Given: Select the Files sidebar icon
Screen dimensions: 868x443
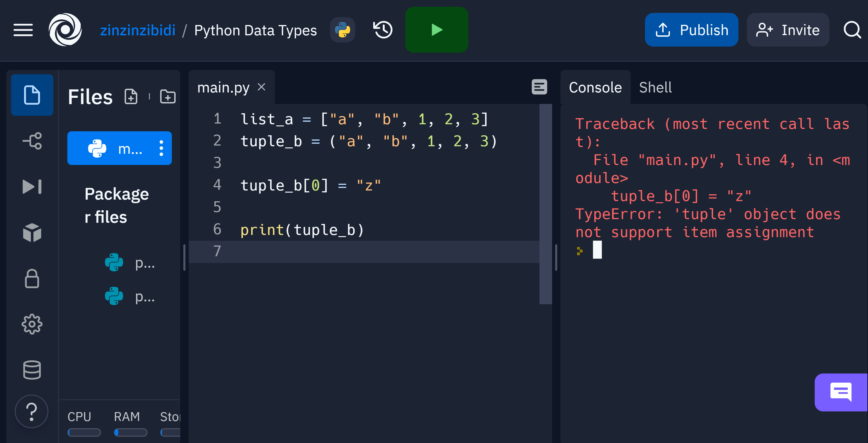Looking at the screenshot, I should pos(32,95).
